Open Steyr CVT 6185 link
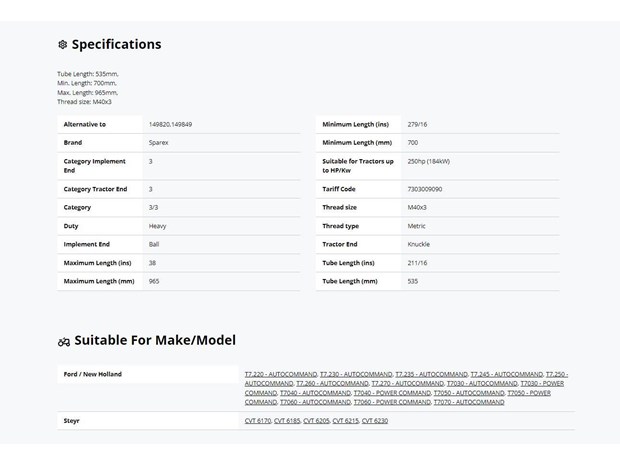 287,421
